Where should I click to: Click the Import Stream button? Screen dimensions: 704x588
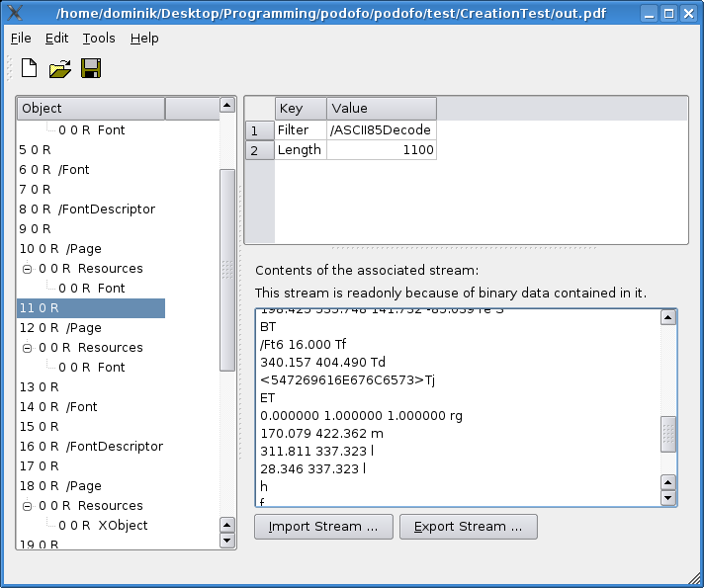pyautogui.click(x=323, y=527)
